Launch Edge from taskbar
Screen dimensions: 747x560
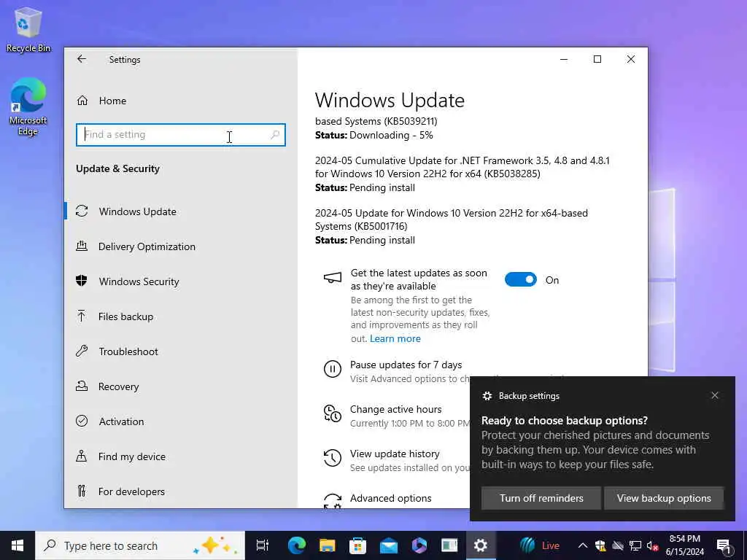(x=296, y=545)
